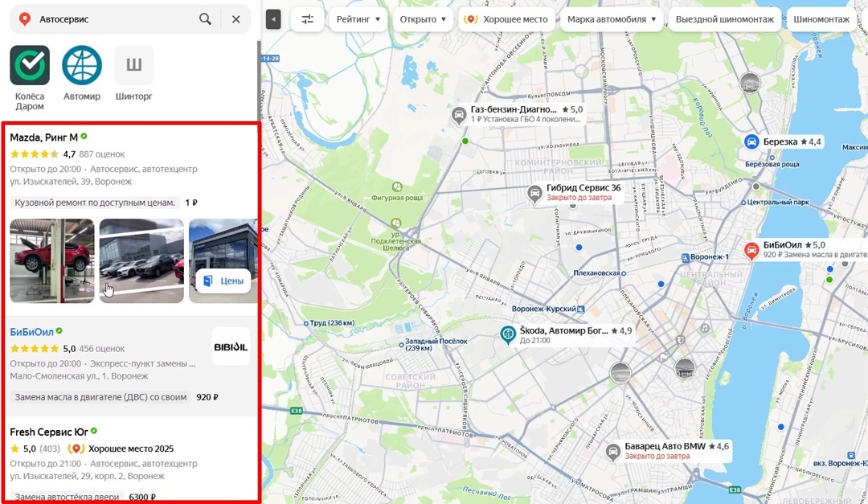
Task: Click the green verified badge next to БиБиОил
Action: pyautogui.click(x=59, y=330)
